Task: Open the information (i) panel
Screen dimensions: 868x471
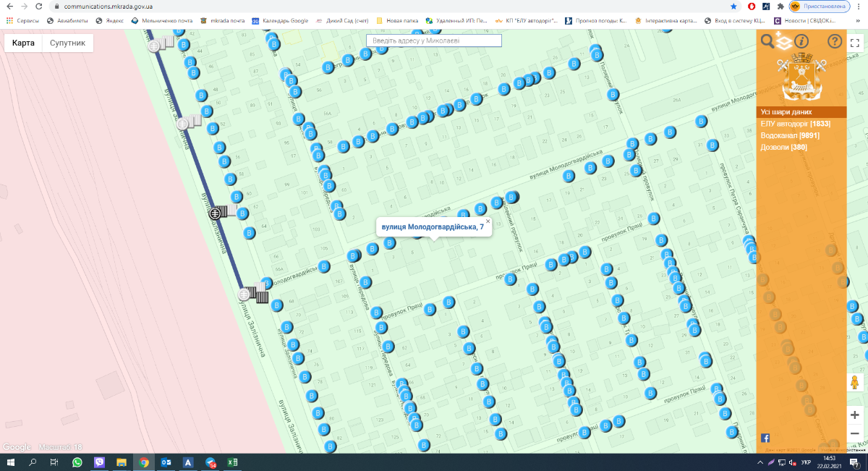Action: tap(801, 41)
